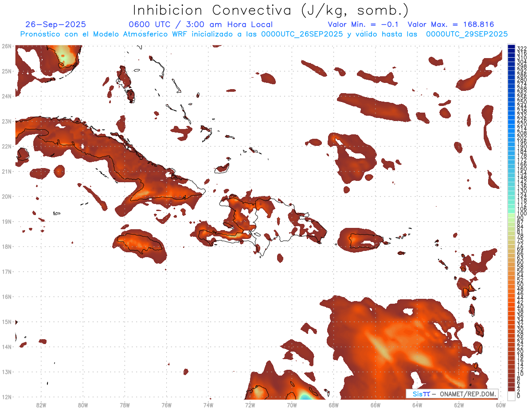The width and height of the screenshot is (532, 411).
Task: Click the white swatch beside the 0 label
Action: pyautogui.click(x=511, y=395)
